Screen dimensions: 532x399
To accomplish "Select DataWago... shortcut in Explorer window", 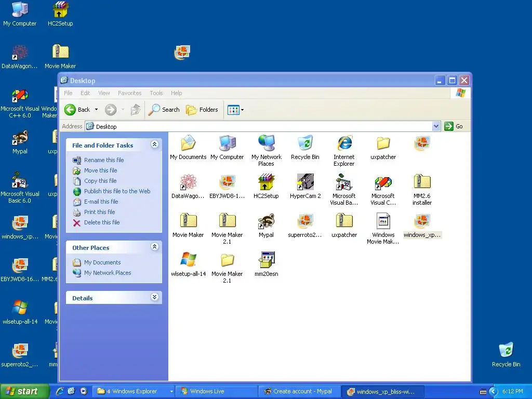I will click(188, 187).
